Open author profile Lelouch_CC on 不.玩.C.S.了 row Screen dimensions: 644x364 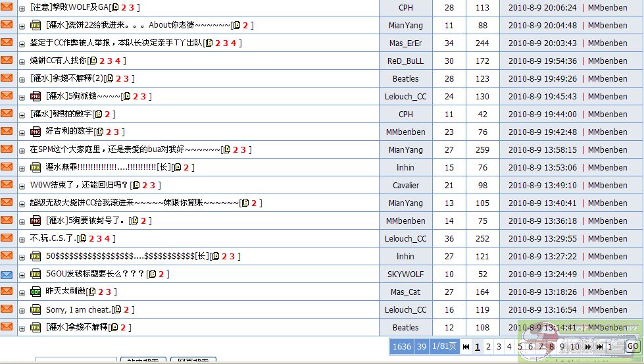click(x=405, y=239)
